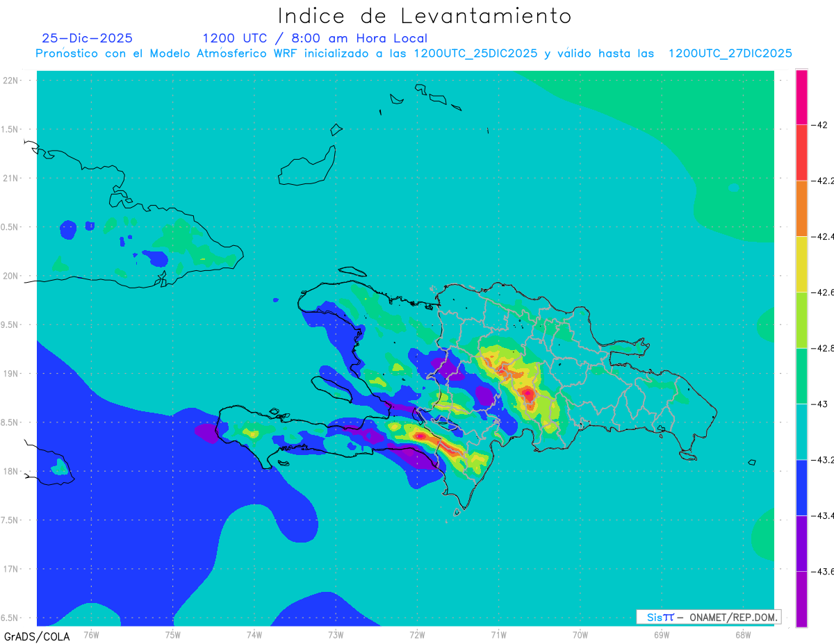Viewport: 834px width, 644px height.
Task: Click the "69W" longitude axis label
Action: point(661,634)
